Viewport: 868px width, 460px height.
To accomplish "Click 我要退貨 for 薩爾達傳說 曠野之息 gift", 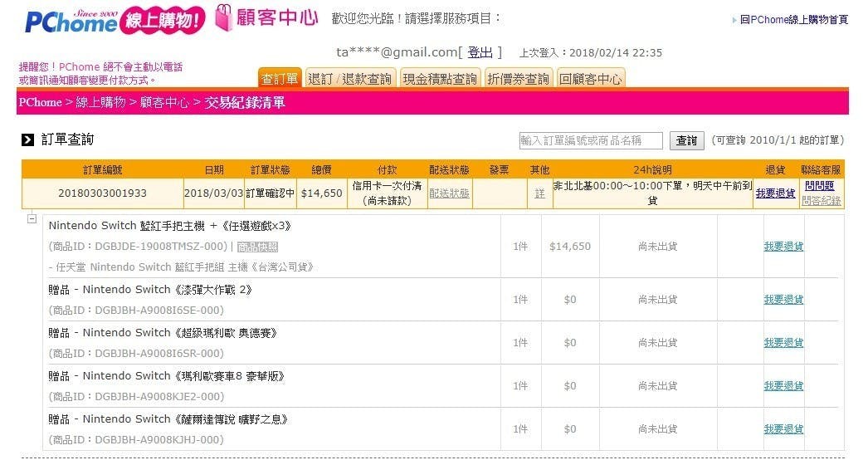I will click(x=783, y=429).
